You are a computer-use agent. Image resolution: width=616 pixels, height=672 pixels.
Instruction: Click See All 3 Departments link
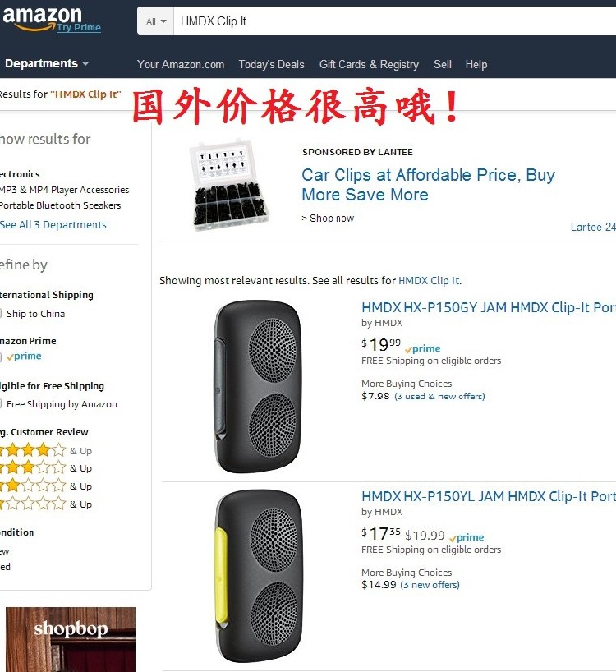tap(53, 225)
